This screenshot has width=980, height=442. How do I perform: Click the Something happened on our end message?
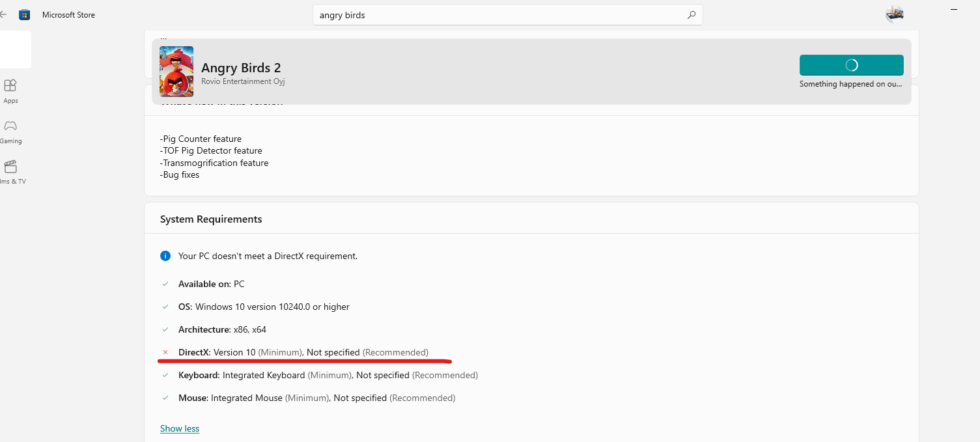click(x=851, y=83)
